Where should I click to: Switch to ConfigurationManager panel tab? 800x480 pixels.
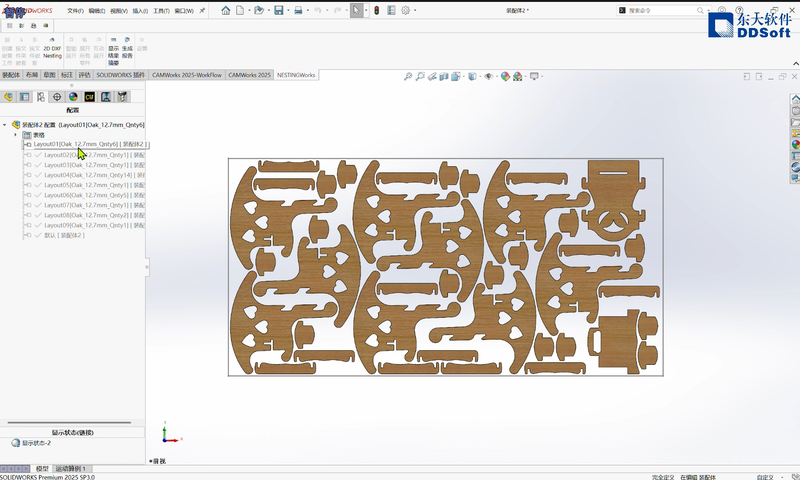point(41,97)
